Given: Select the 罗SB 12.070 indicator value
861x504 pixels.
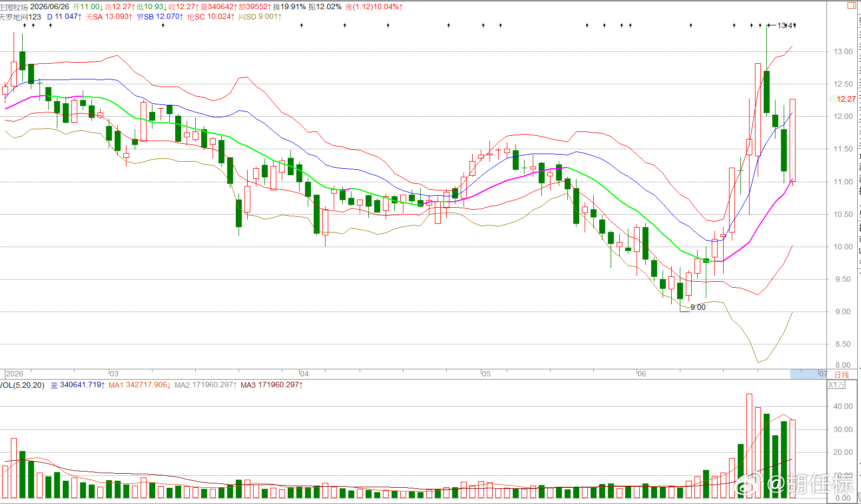Looking at the screenshot, I should (x=160, y=17).
